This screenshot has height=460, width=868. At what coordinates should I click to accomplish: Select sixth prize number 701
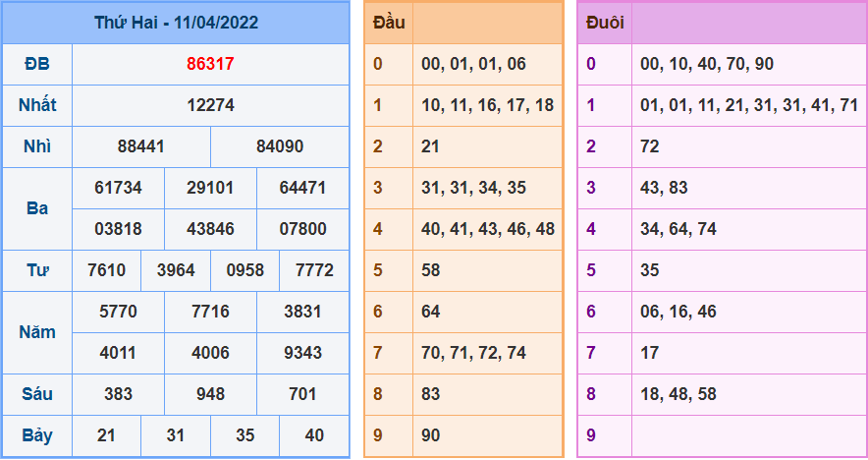[302, 394]
